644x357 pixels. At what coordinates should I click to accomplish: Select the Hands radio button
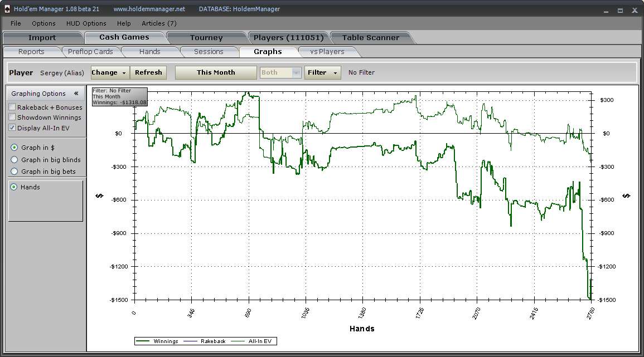point(14,187)
